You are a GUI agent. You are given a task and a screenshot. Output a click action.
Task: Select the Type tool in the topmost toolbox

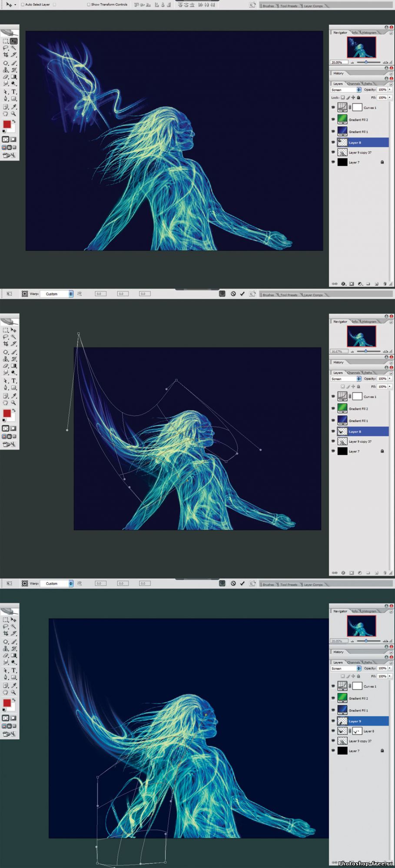[14, 92]
